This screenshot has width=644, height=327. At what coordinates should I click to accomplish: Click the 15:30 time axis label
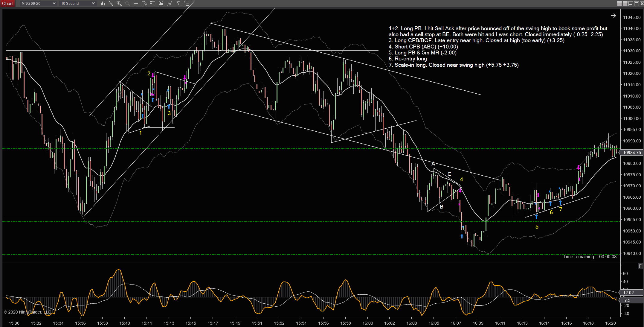14,323
